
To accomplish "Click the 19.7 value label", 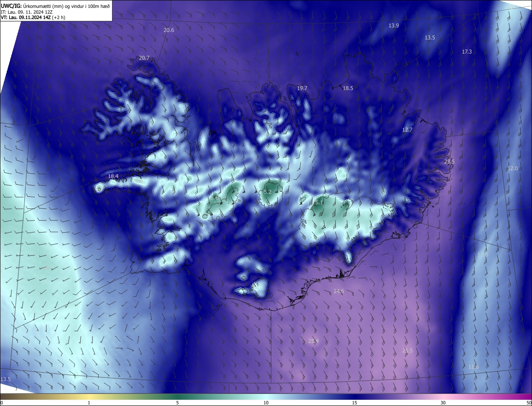I will [x=302, y=88].
